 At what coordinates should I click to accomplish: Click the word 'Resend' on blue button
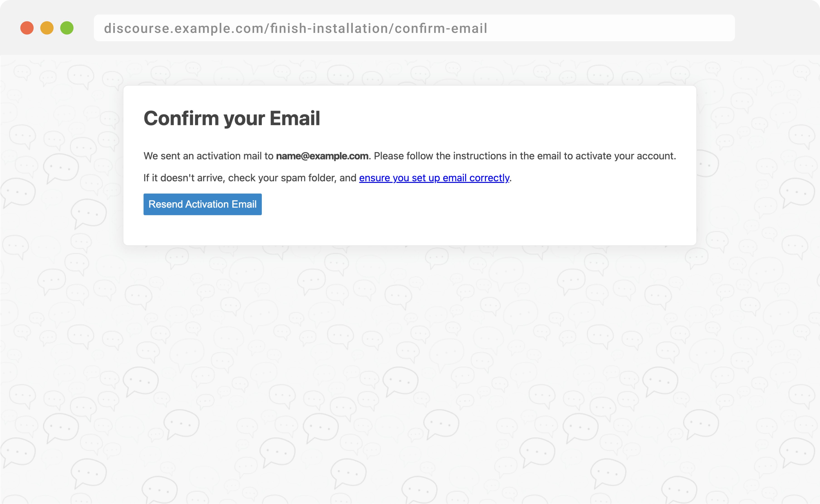165,204
